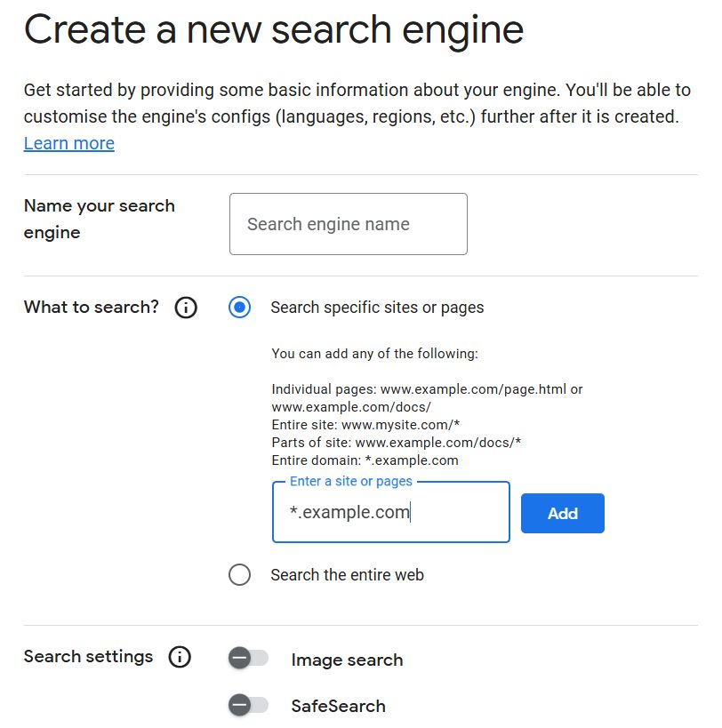Turn on the SafeSearch toggle switch

click(x=248, y=706)
